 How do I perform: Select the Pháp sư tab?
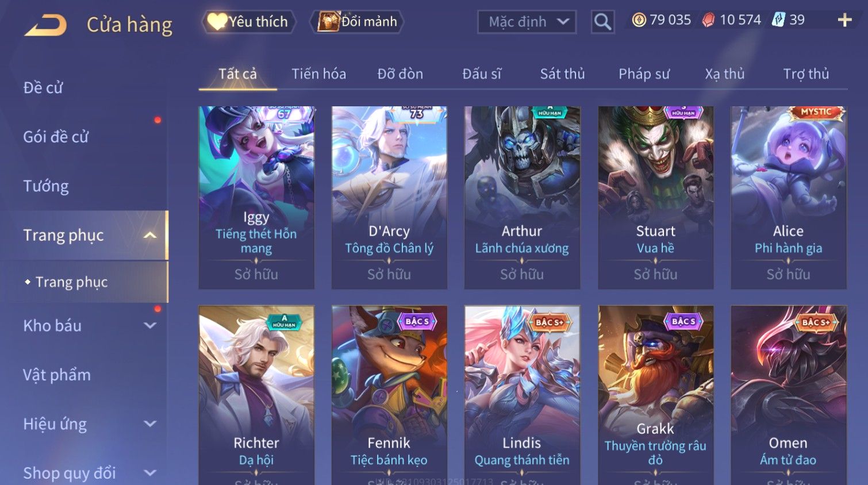(644, 74)
